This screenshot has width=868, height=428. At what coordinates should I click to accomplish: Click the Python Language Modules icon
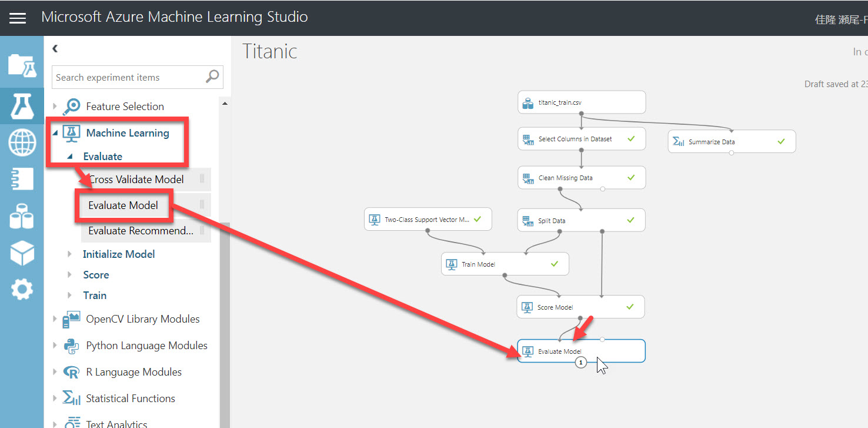coord(72,346)
